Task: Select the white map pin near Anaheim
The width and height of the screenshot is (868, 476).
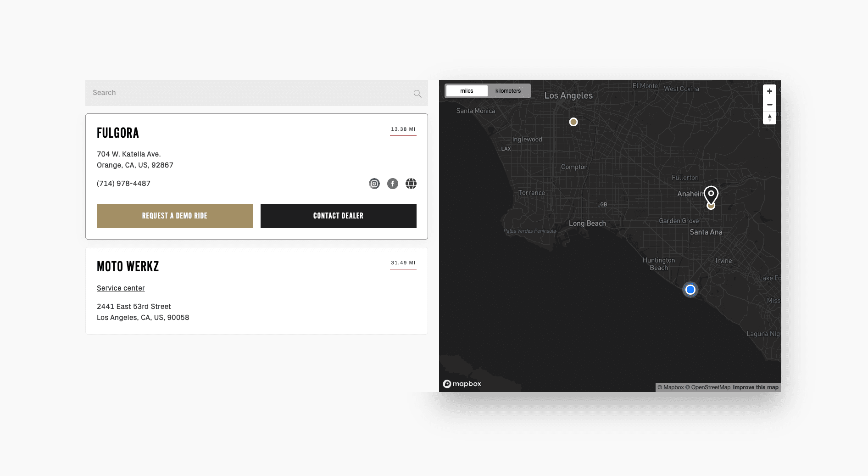Action: 711,195
